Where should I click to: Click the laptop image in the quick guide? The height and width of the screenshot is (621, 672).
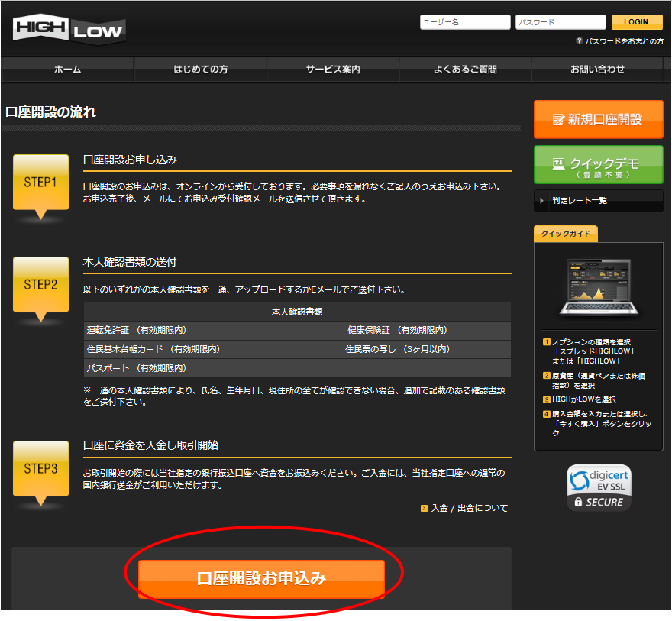[x=598, y=287]
